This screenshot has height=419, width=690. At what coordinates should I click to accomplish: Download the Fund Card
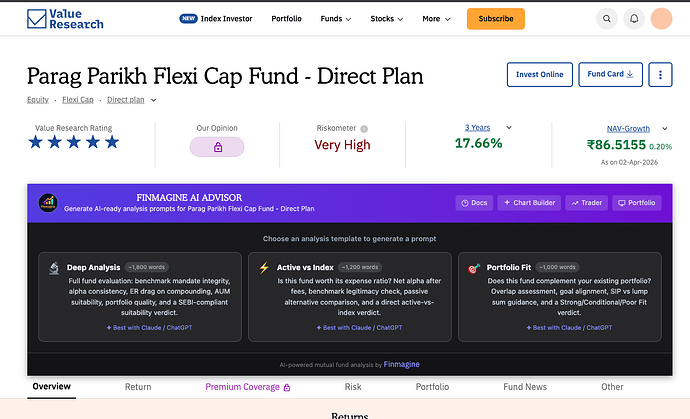coord(610,74)
